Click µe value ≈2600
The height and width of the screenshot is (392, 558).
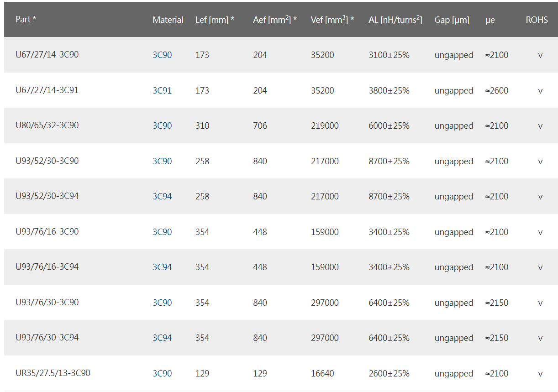pos(497,90)
